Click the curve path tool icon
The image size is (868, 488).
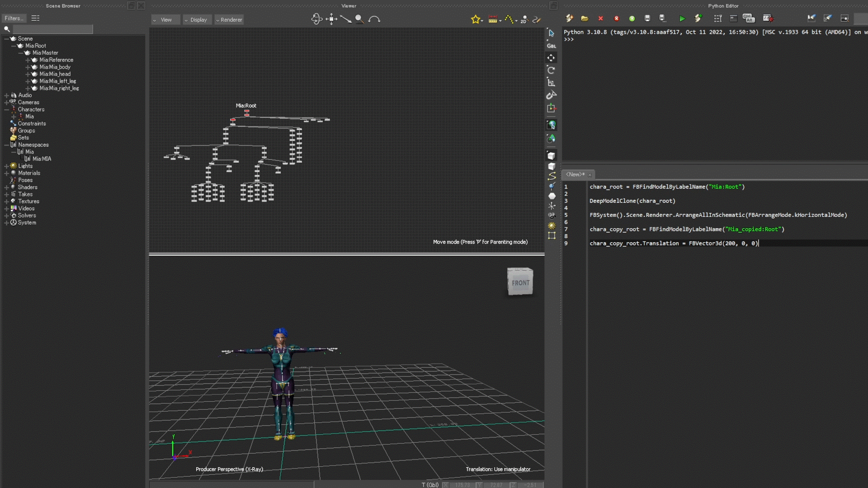tap(552, 176)
